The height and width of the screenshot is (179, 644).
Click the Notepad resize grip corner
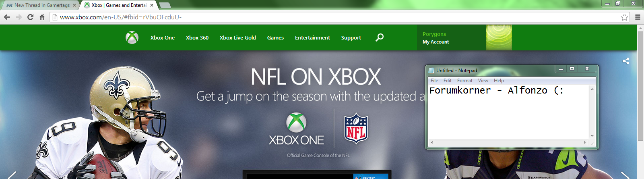(x=592, y=143)
